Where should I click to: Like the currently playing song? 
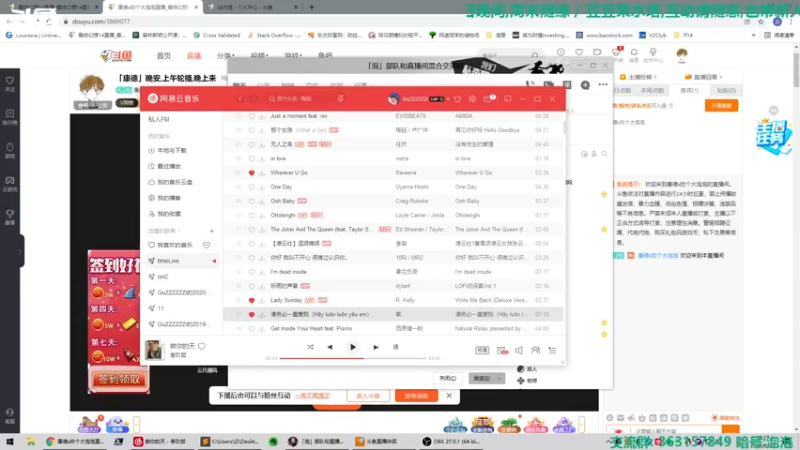coord(202,346)
